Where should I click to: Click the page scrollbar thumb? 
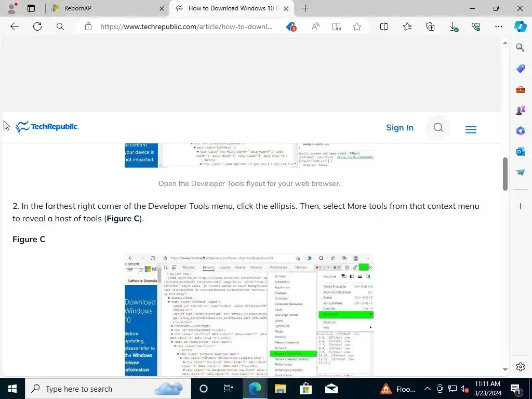505,174
